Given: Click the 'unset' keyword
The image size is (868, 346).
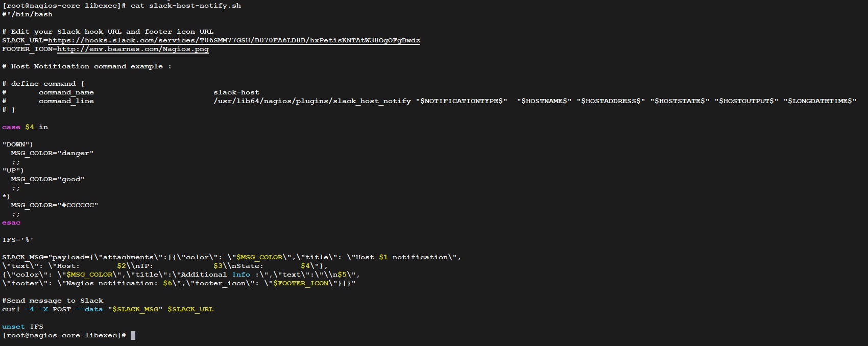Looking at the screenshot, I should (13, 327).
